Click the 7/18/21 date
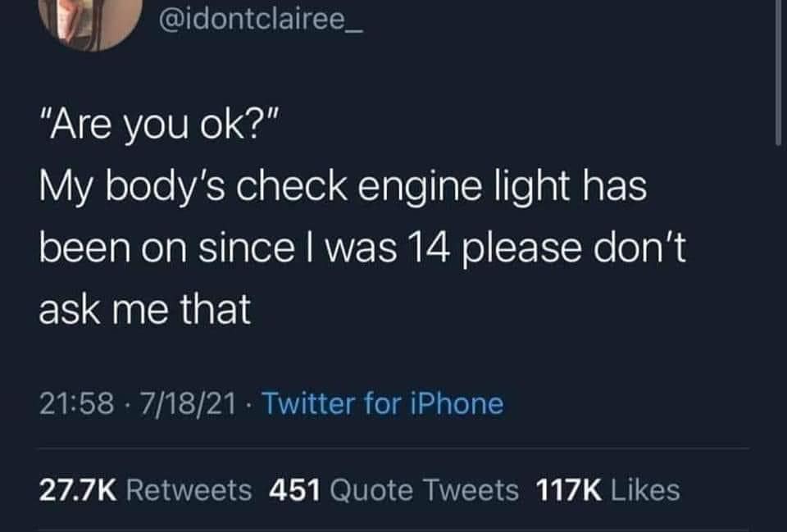 pyautogui.click(x=189, y=404)
